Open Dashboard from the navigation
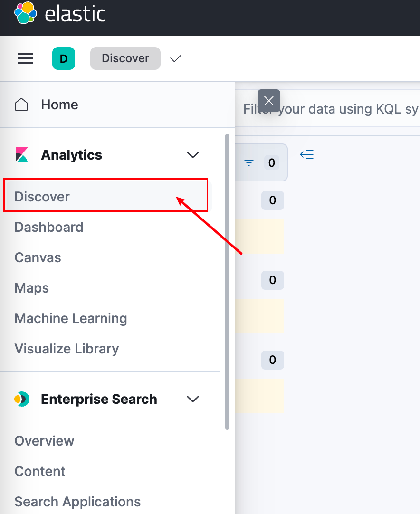The height and width of the screenshot is (514, 420). click(x=49, y=227)
